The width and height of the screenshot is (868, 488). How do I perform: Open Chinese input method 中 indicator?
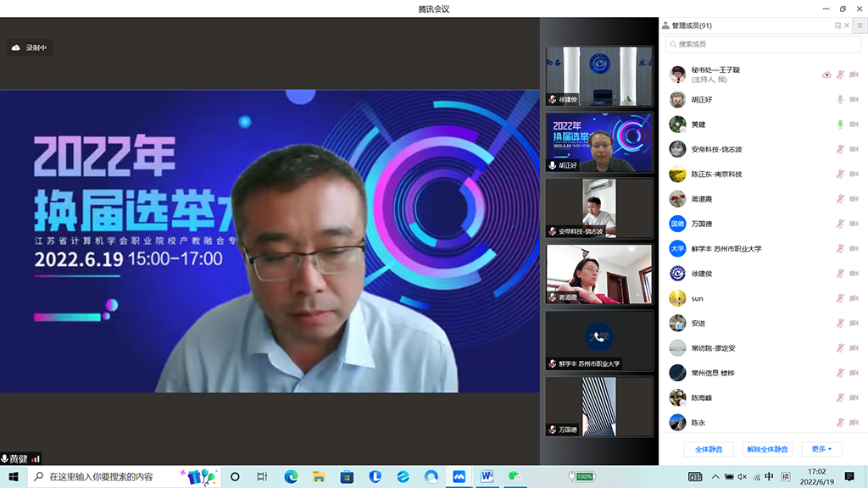[x=769, y=477]
